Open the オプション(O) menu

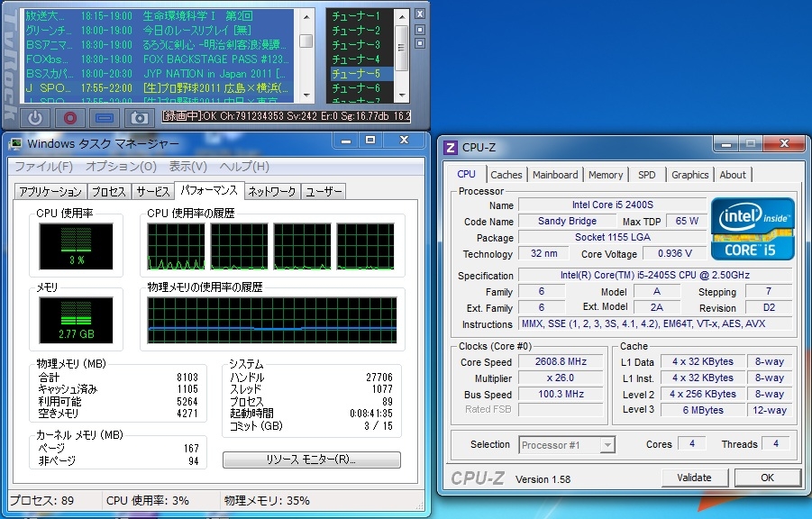click(121, 167)
